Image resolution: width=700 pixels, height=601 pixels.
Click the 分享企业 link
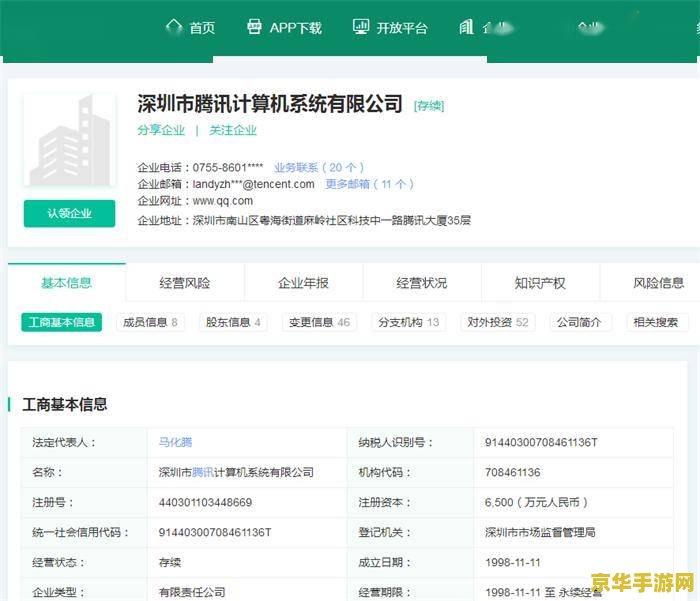(x=161, y=130)
